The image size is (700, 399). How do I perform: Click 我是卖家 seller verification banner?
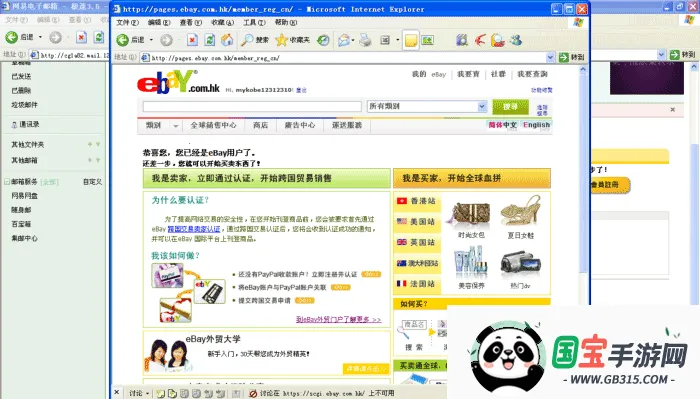click(x=267, y=178)
